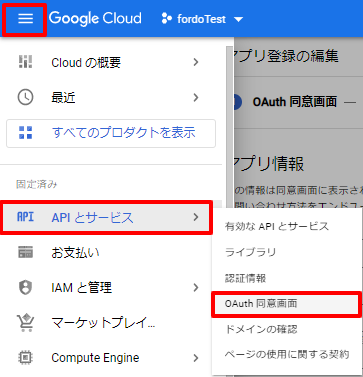Image resolution: width=363 pixels, height=377 pixels.
Task: Select ライブラリ submenu entry
Action: click(x=287, y=252)
